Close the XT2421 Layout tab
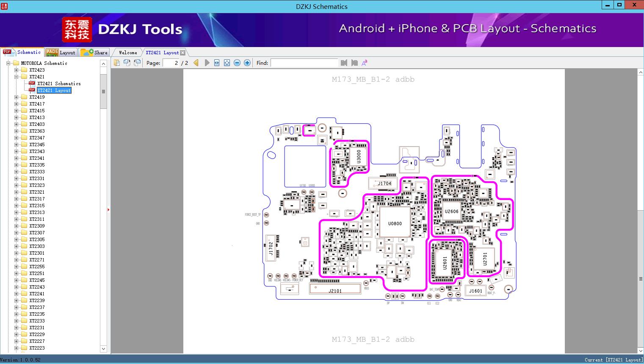The height and width of the screenshot is (364, 644). click(x=182, y=53)
